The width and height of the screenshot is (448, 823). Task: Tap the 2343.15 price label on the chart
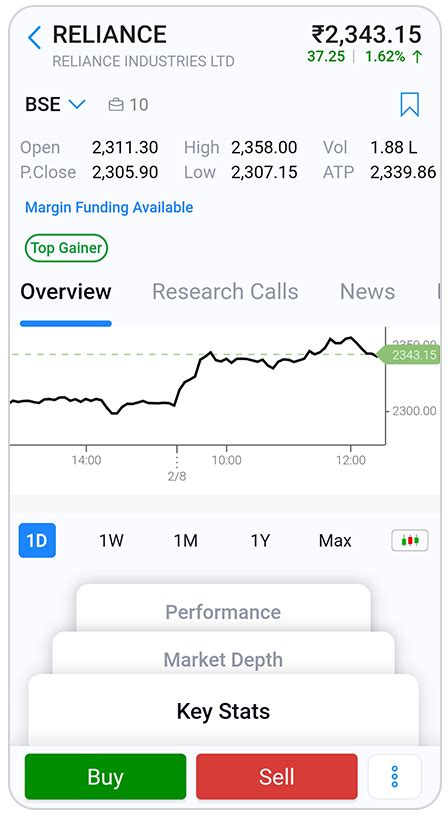point(410,355)
